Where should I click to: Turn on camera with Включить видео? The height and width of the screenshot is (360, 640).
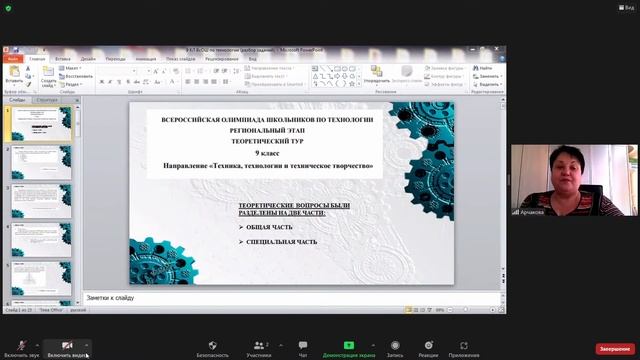coord(67,349)
